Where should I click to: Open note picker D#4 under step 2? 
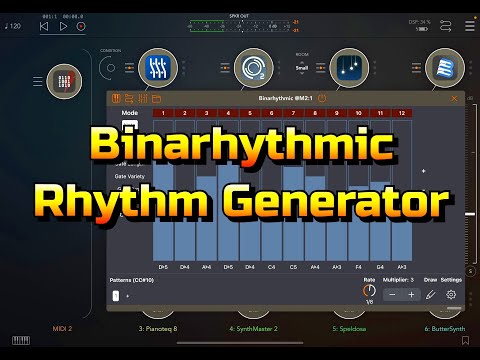[x=185, y=267]
